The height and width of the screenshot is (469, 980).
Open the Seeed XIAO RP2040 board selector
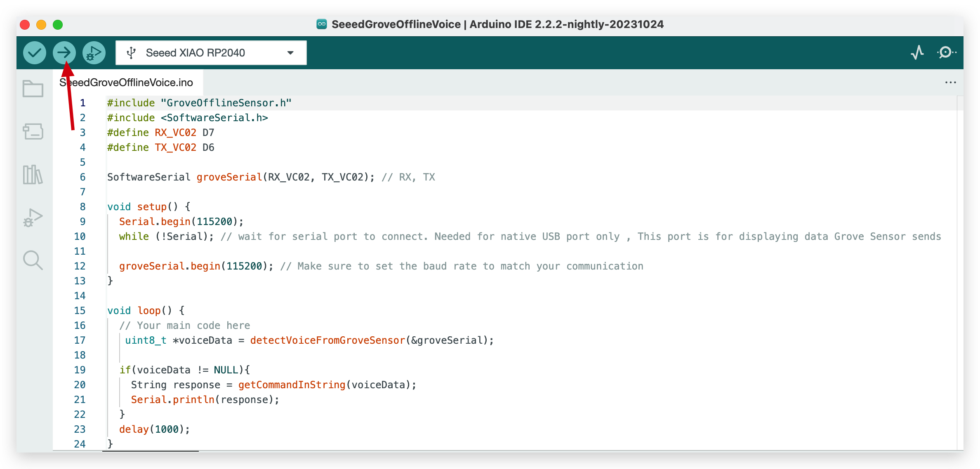[211, 53]
